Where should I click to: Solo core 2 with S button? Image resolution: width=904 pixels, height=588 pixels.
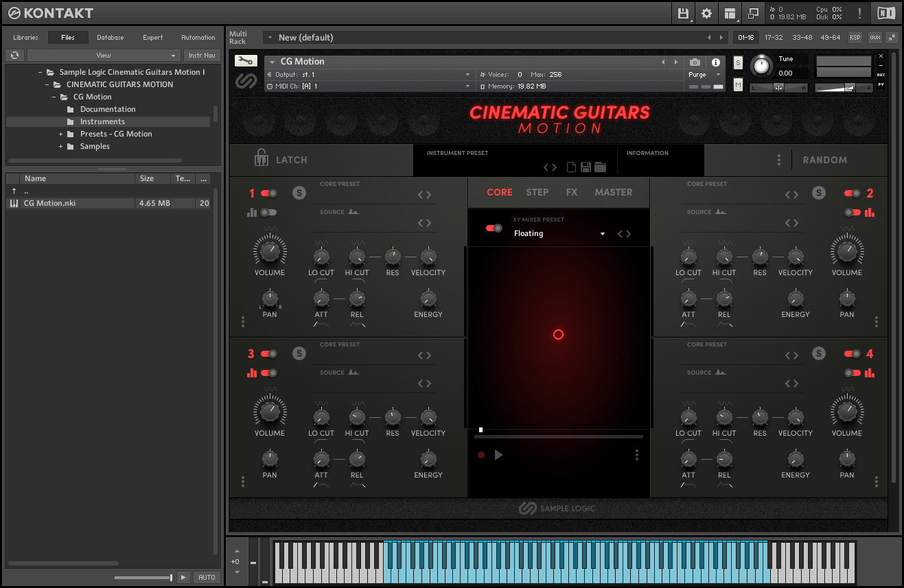coord(818,193)
